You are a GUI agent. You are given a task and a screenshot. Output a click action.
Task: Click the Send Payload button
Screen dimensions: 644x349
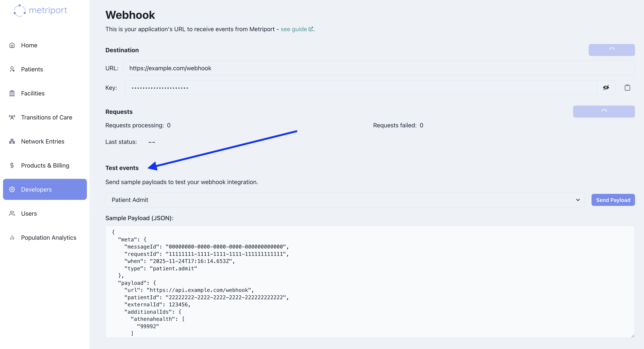(613, 200)
